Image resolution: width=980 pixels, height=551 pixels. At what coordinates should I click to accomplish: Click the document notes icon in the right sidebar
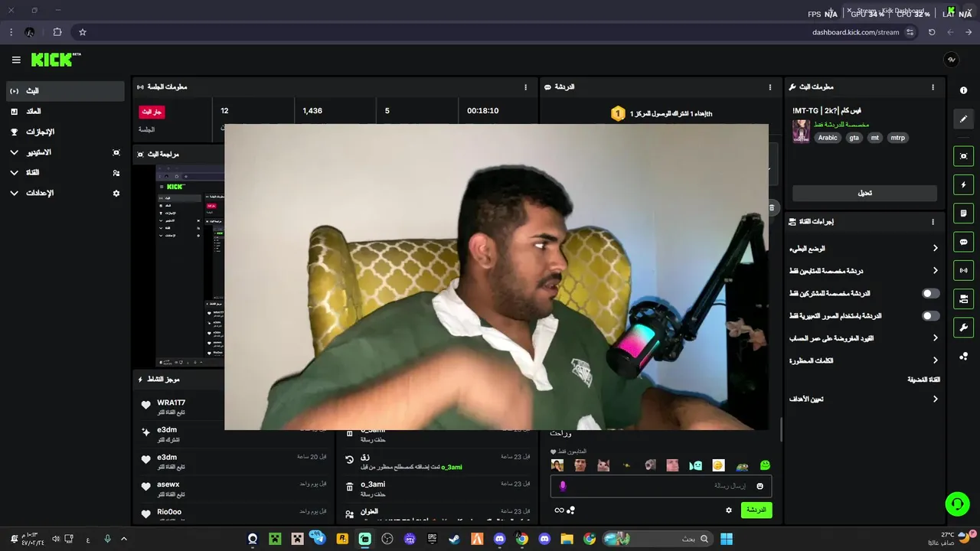[963, 213]
